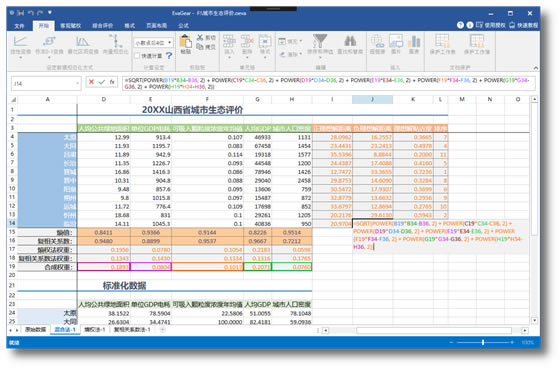Toggle the 快速计算 checkbox
The width and height of the screenshot is (560, 368).
point(137,56)
